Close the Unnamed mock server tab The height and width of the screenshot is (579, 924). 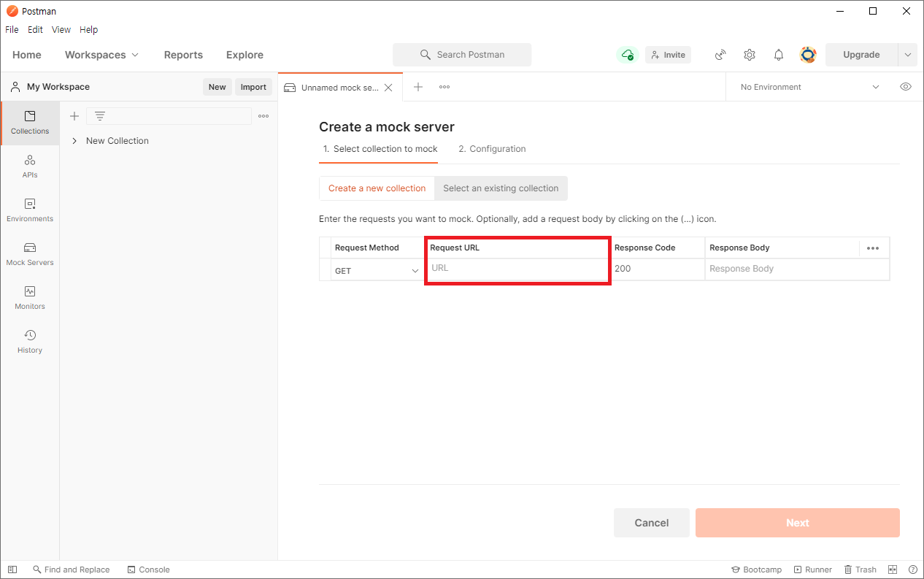pyautogui.click(x=388, y=88)
